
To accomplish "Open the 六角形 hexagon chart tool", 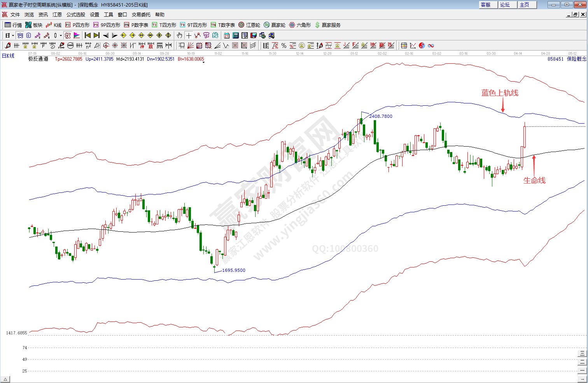I will click(300, 25).
